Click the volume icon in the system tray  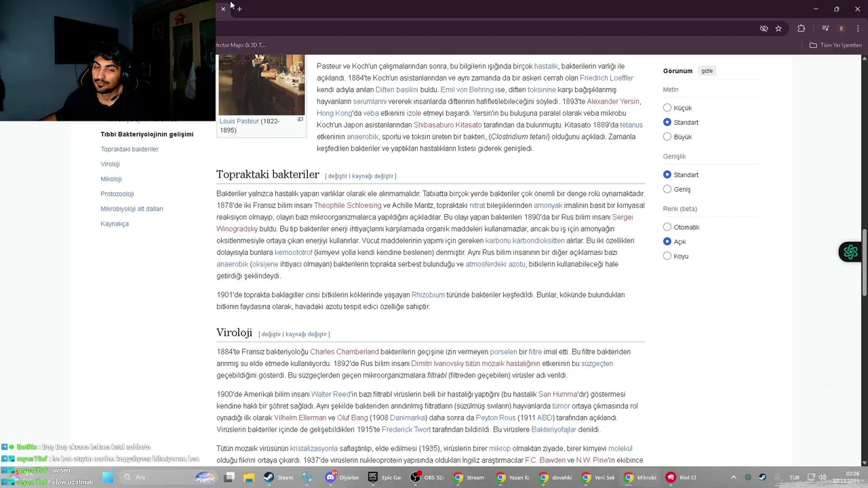(x=822, y=477)
